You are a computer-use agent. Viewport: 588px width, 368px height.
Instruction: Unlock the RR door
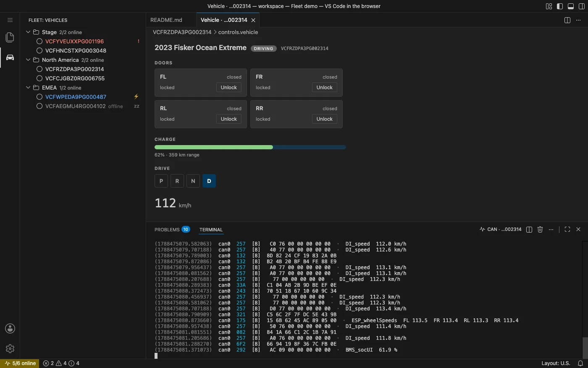click(325, 119)
